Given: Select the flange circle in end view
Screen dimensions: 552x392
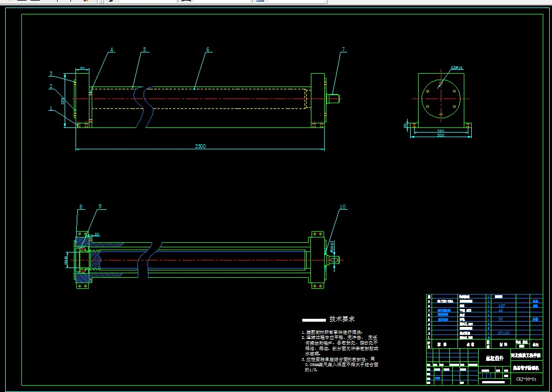Looking at the screenshot, I should coord(441,99).
